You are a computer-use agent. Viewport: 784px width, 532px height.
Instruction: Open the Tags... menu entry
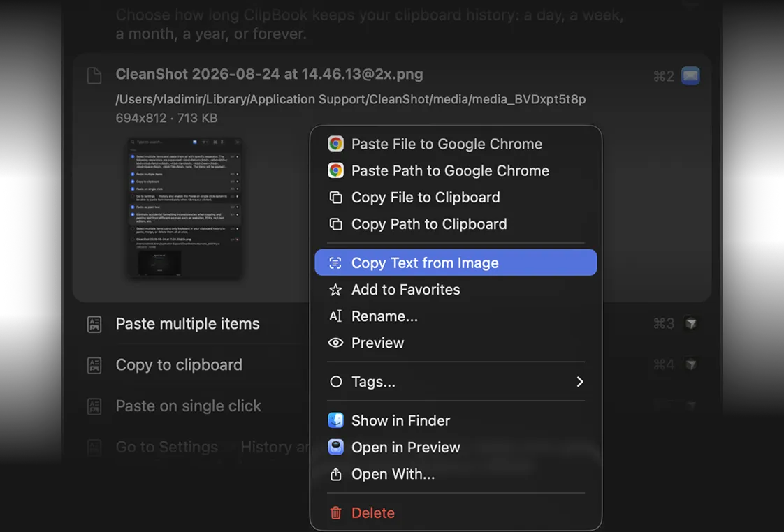pyautogui.click(x=456, y=382)
